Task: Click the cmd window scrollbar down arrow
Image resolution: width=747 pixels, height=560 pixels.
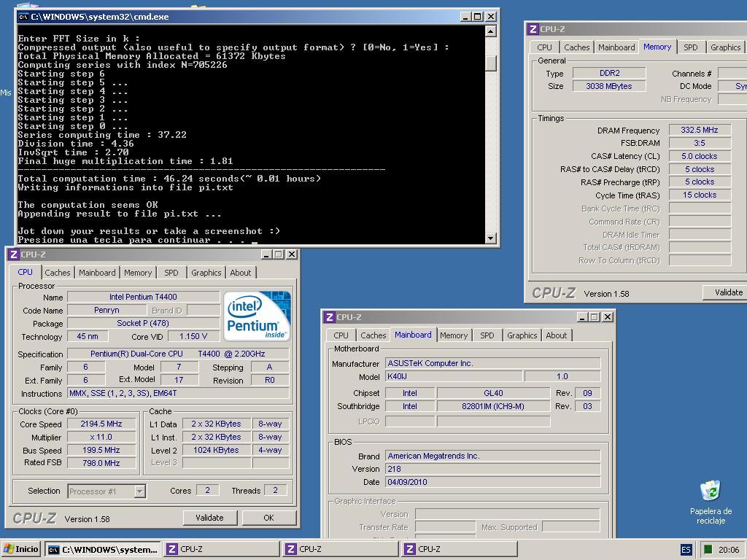Action: tap(491, 238)
